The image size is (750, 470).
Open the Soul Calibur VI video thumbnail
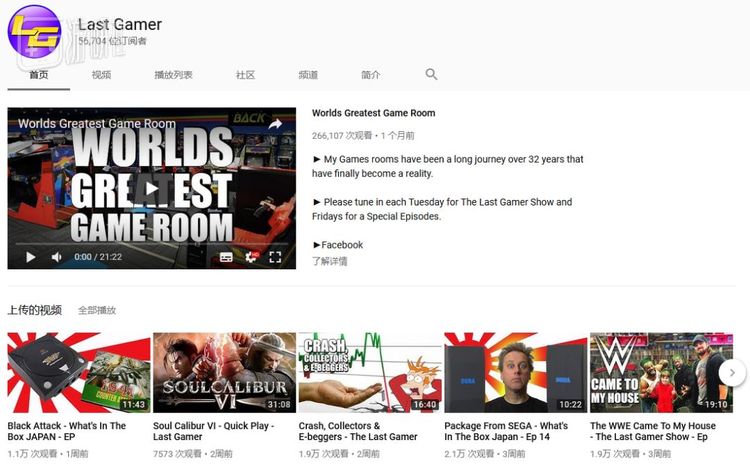[x=224, y=373]
